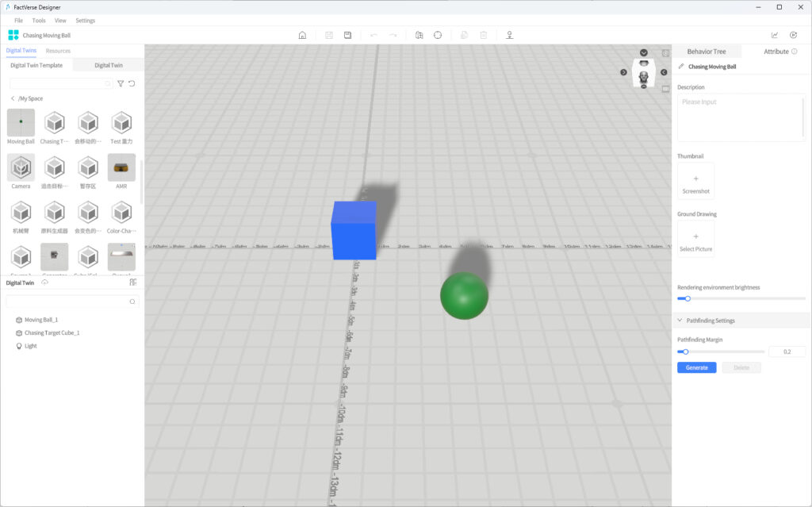The width and height of the screenshot is (812, 507).
Task: Select the 暂存区 template
Action: 88,171
